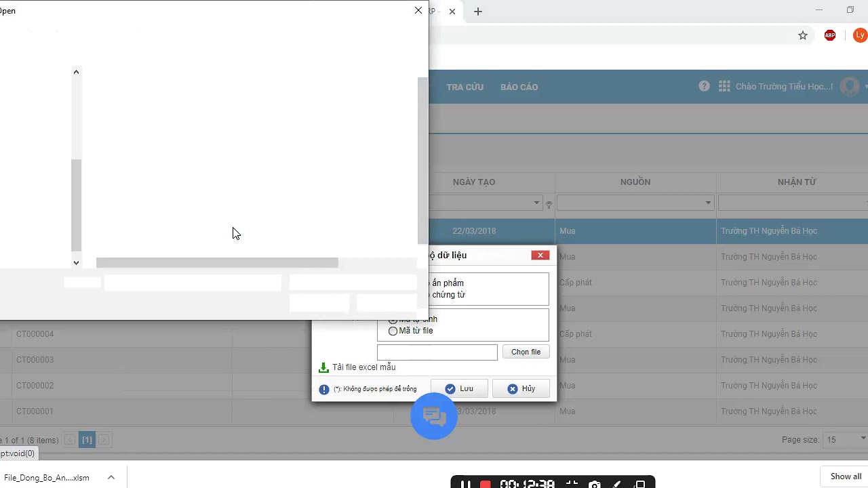Click the Tải file excel mẫu link
This screenshot has height=488, width=868.
(x=364, y=367)
